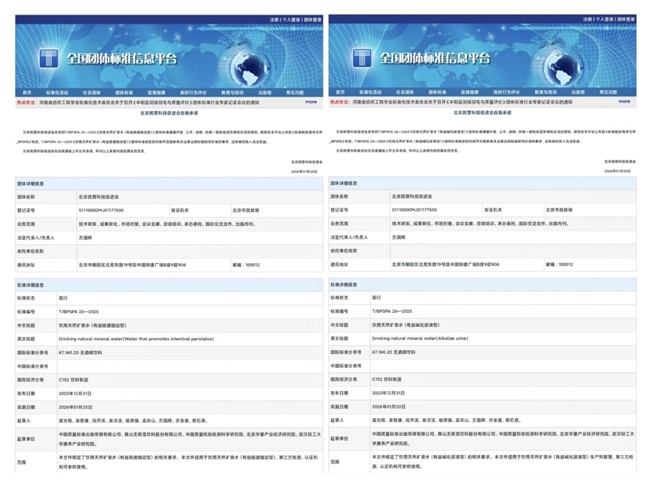Select 良好行为评价 in left page navigation
This screenshot has width=650, height=486.
pyautogui.click(x=193, y=92)
